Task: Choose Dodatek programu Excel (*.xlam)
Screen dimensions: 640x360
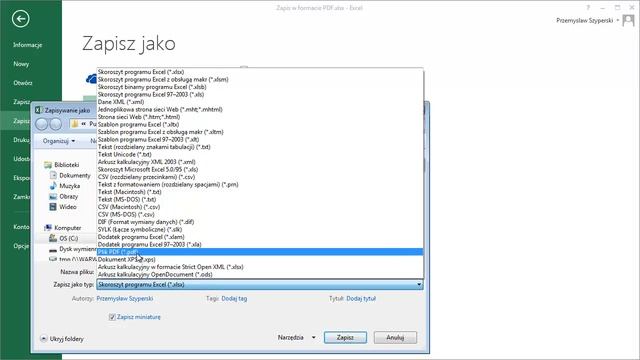Action: tap(260, 237)
